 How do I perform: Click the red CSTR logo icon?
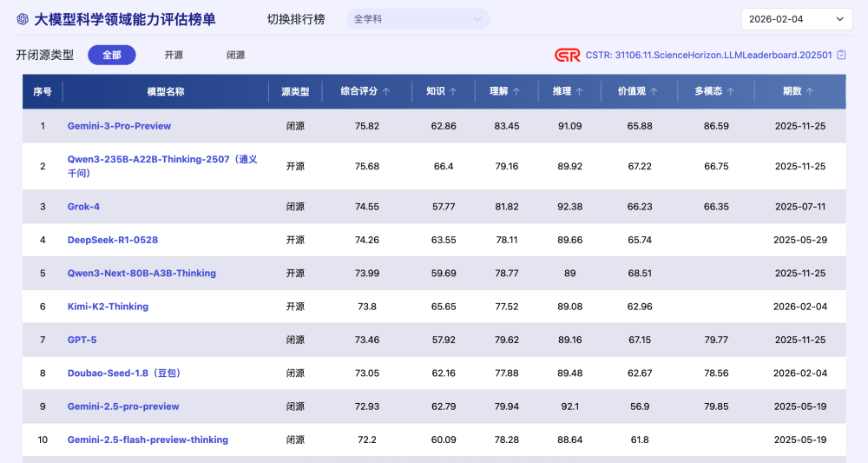[x=567, y=55]
